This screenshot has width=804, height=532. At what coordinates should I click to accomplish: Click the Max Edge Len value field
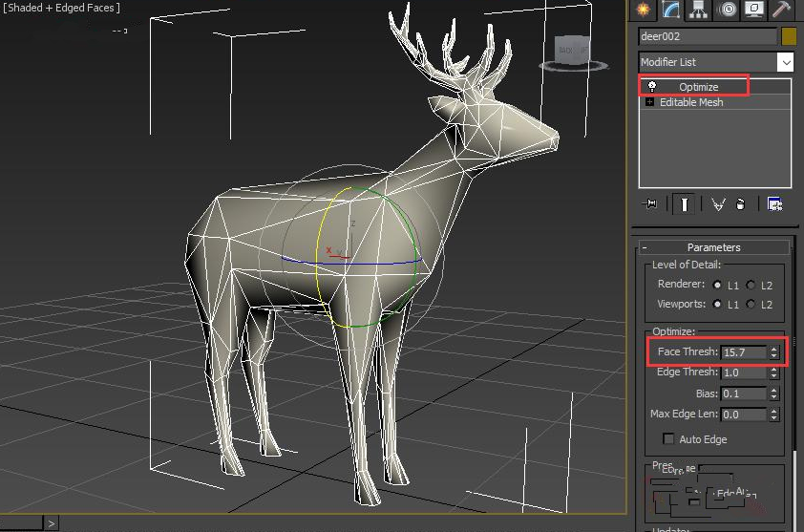coord(744,415)
